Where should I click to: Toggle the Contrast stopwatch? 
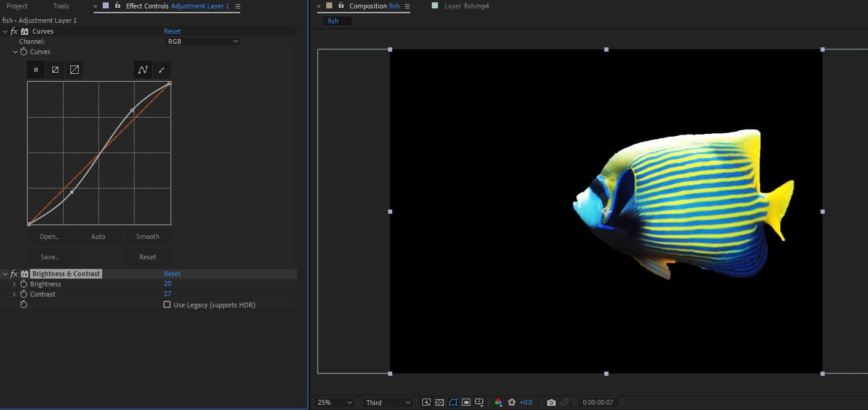[24, 294]
